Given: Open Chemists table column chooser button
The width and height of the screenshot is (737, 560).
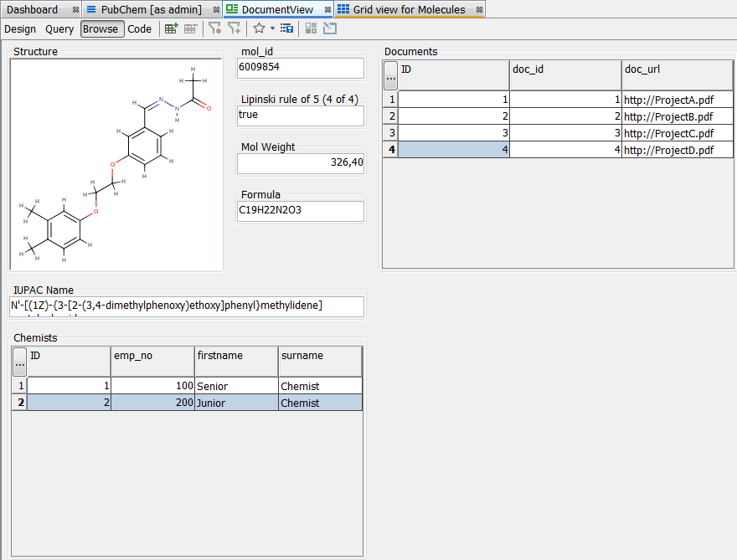Looking at the screenshot, I should pyautogui.click(x=19, y=362).
